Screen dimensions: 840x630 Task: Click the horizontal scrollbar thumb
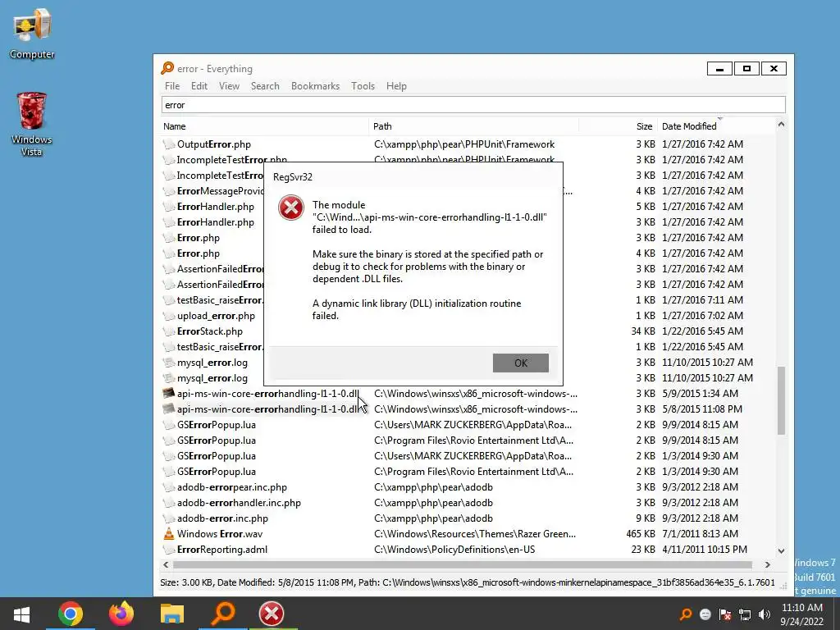pyautogui.click(x=463, y=564)
